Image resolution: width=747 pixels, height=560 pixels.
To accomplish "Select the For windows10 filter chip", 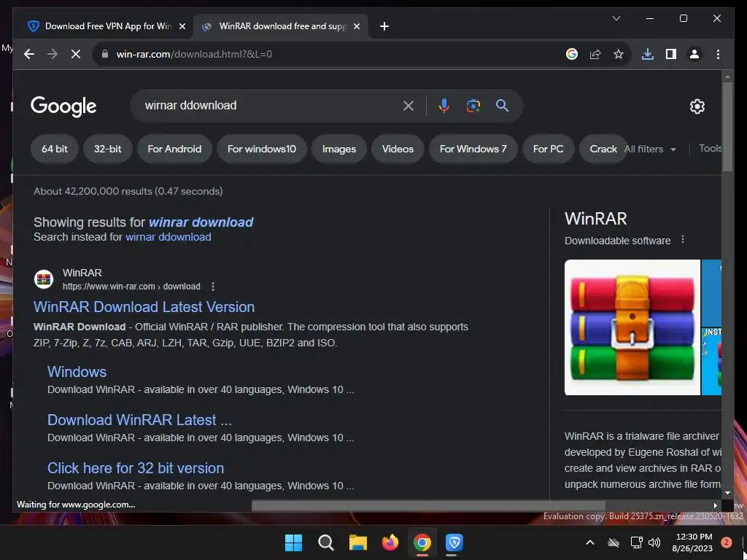I will tap(262, 149).
